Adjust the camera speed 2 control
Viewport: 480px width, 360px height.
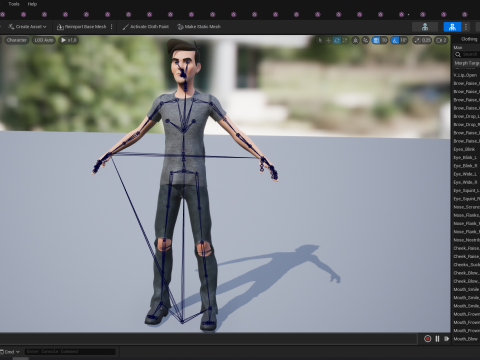coord(441,40)
